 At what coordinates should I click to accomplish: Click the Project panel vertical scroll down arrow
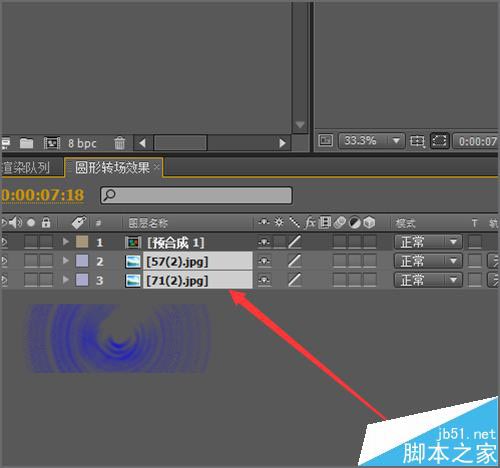pos(300,125)
